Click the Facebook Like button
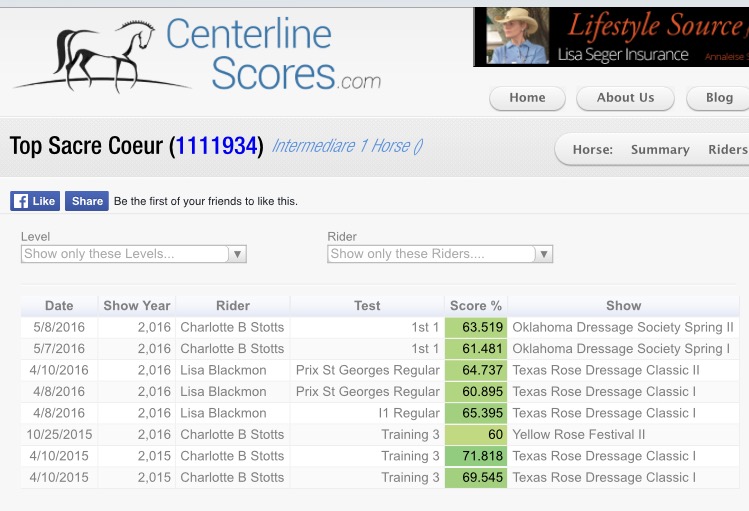This screenshot has height=511, width=749. coord(35,201)
